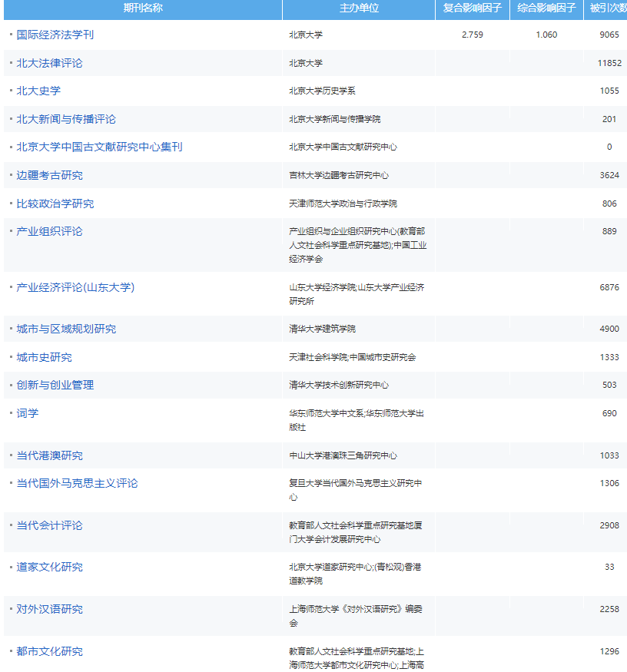Select citation count 2908
The image size is (627, 672).
point(609,525)
